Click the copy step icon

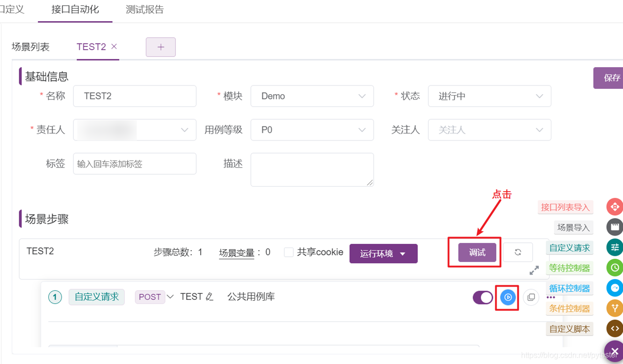(531, 297)
